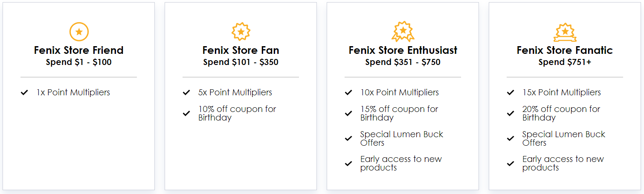Click Early access to new products in Fanatic card
The height and width of the screenshot is (194, 644).
click(563, 163)
